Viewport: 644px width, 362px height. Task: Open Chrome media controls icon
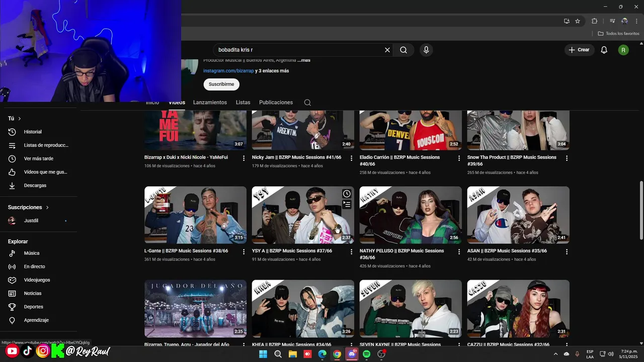(612, 21)
